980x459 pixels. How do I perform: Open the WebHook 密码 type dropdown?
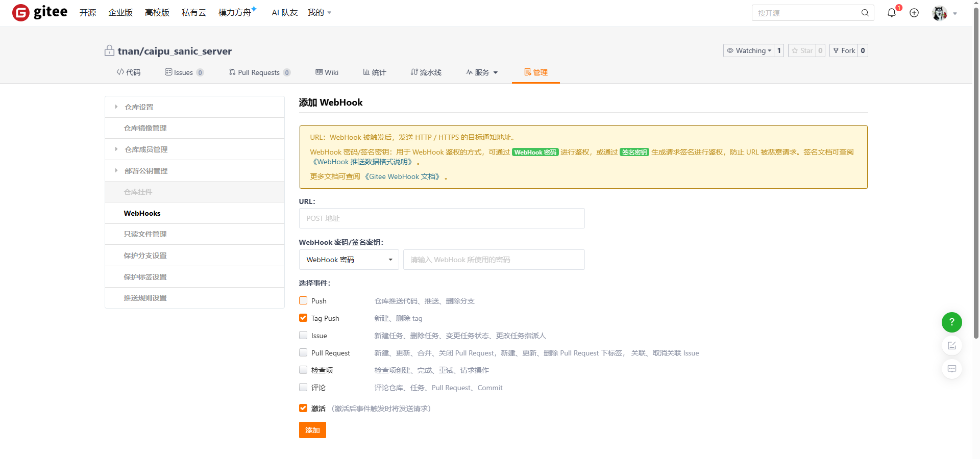(349, 260)
